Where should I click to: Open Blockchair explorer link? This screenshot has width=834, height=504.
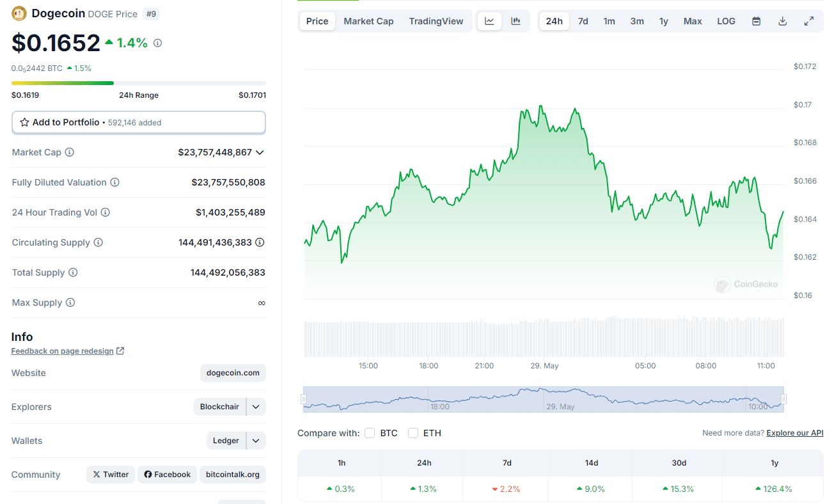click(219, 407)
